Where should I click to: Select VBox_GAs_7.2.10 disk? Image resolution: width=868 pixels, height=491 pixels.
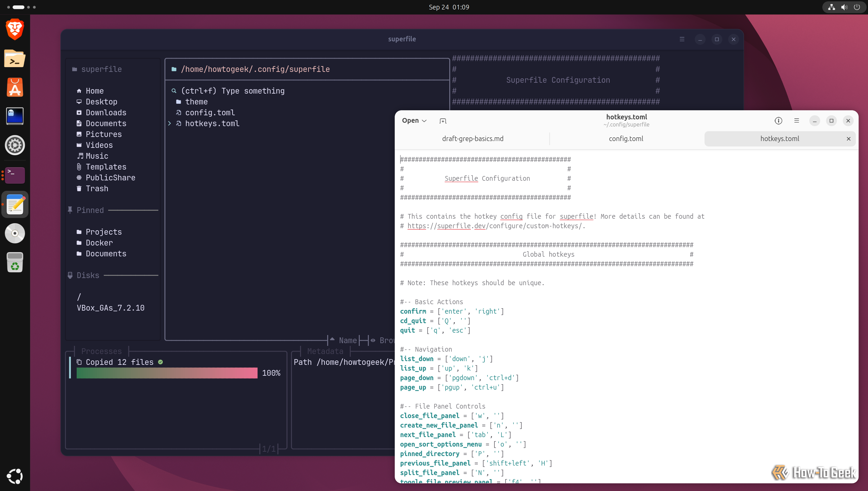(x=111, y=308)
